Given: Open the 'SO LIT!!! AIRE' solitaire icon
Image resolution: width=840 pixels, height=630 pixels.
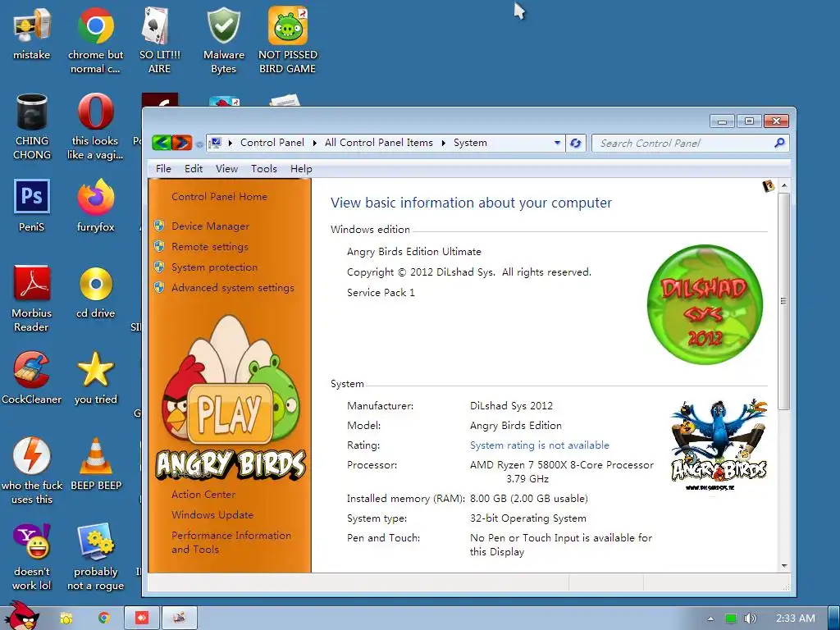Looking at the screenshot, I should tap(159, 40).
